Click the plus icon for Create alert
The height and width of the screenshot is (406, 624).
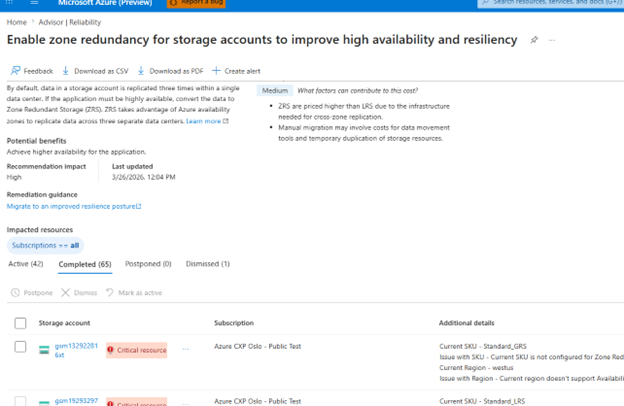(216, 71)
